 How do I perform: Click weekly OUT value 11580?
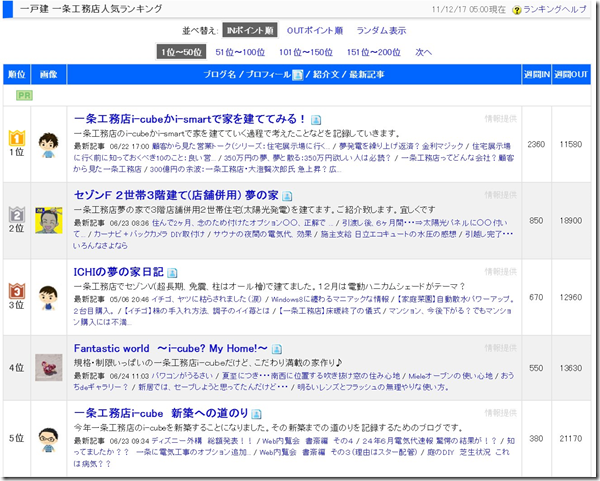[x=571, y=144]
